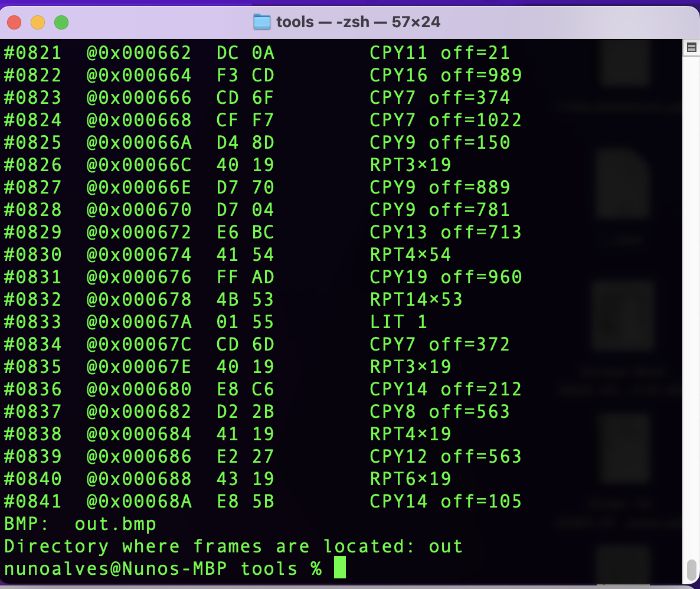Minimize the terminal with yellow button
This screenshot has height=589, width=700.
click(38, 22)
